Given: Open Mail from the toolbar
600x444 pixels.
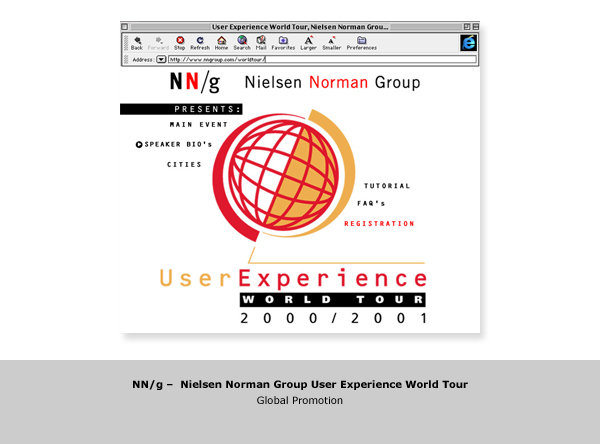Looking at the screenshot, I should click(261, 43).
